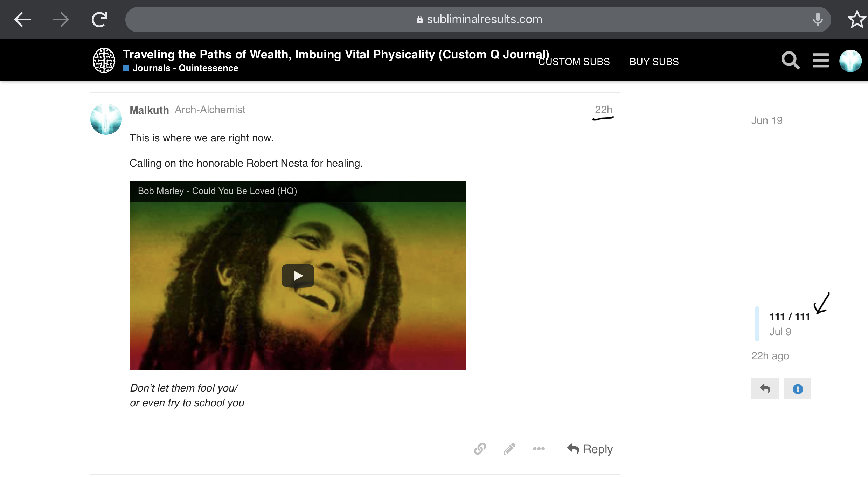
Task: Click the Arch-Alchemist user title
Action: tap(210, 110)
